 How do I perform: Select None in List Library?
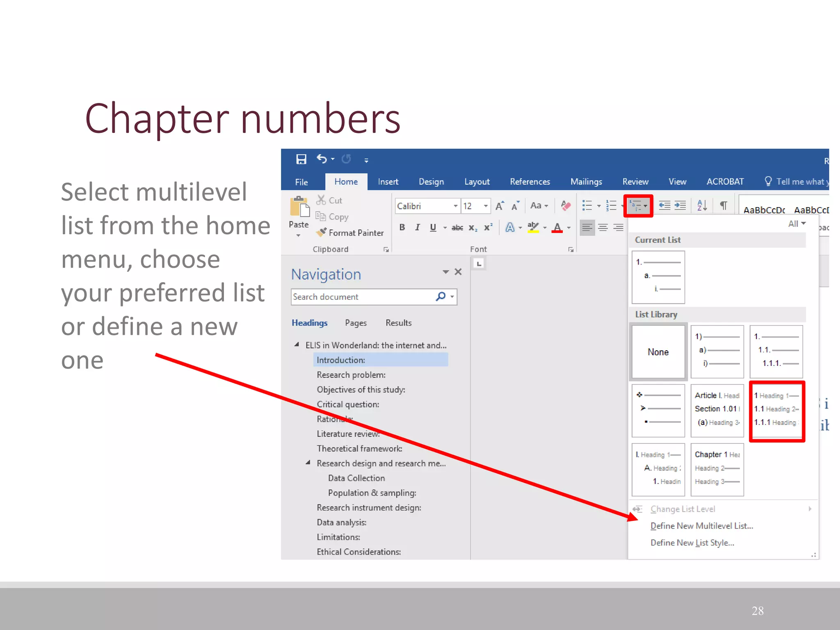658,352
